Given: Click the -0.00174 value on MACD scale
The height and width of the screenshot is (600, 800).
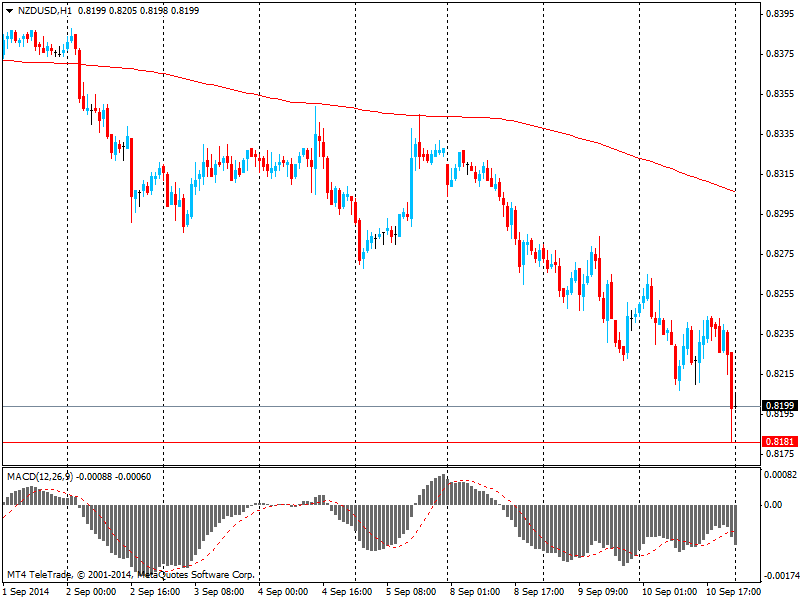Looking at the screenshot, I should pyautogui.click(x=781, y=576).
